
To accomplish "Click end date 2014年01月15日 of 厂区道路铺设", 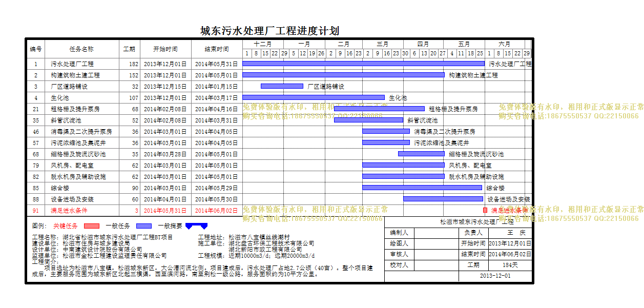I will [x=217, y=87].
